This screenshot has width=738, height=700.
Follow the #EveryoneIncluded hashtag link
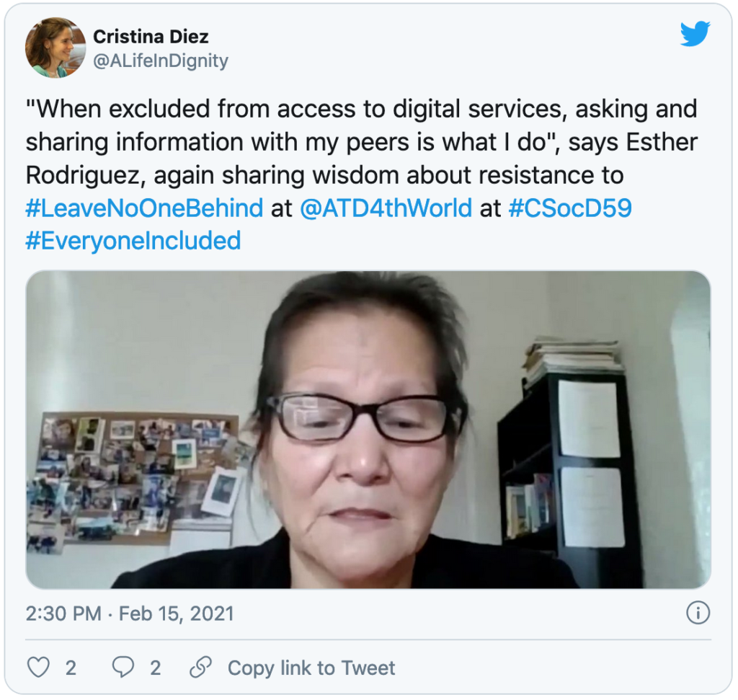[133, 241]
